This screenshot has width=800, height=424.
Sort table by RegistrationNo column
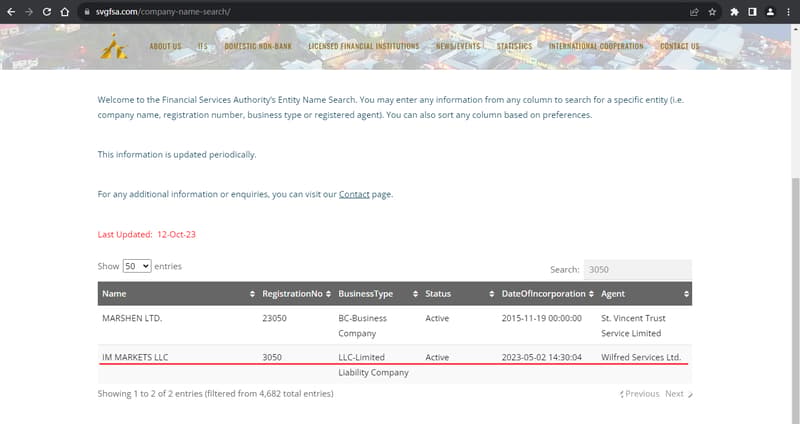click(296, 294)
